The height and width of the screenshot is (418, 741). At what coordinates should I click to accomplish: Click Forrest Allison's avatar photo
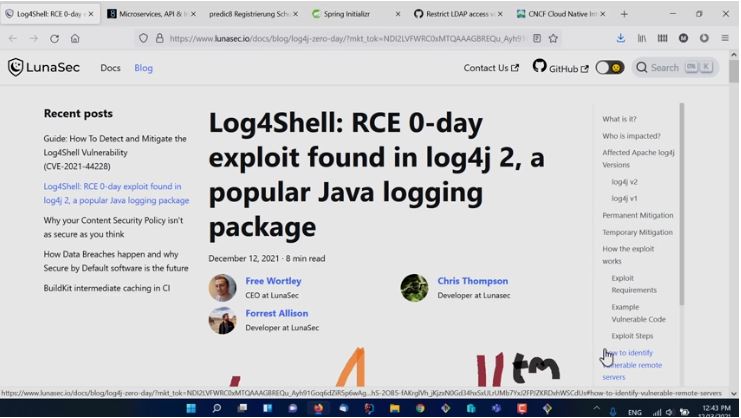[x=223, y=320]
